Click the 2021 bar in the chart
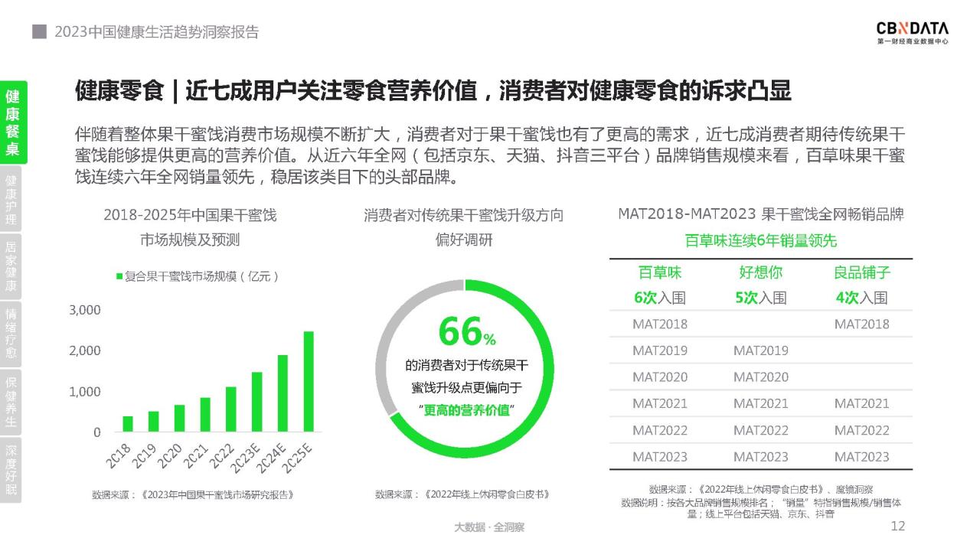Screen dimensions: 980x551 (205, 415)
